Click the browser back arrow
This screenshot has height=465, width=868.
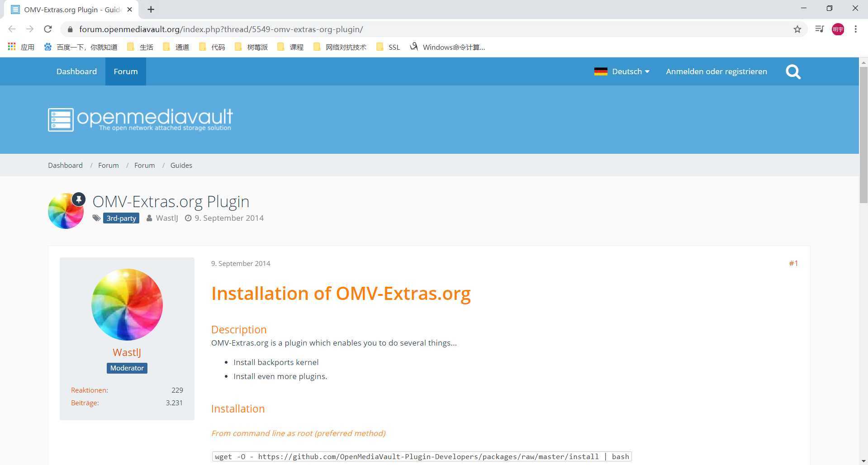pos(12,29)
